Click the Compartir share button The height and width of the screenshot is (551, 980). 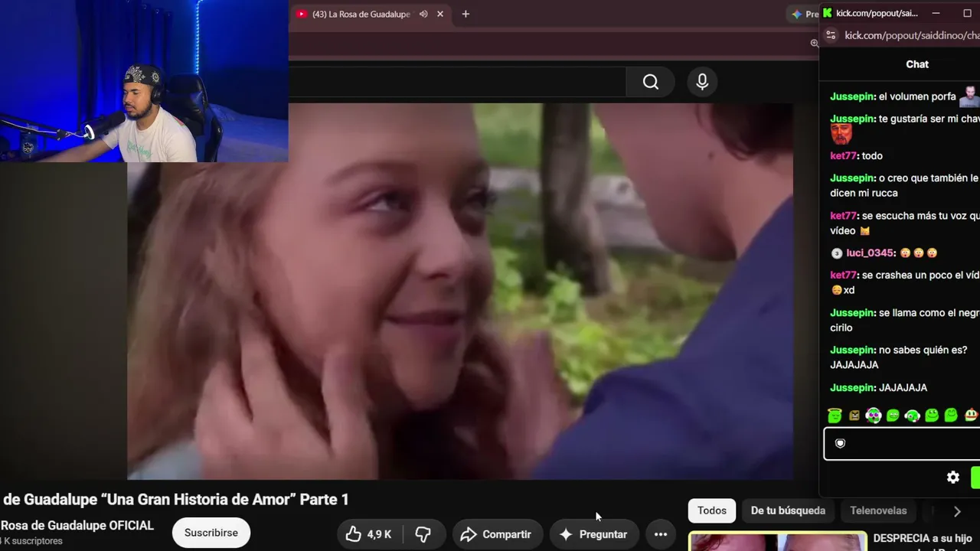pyautogui.click(x=497, y=534)
